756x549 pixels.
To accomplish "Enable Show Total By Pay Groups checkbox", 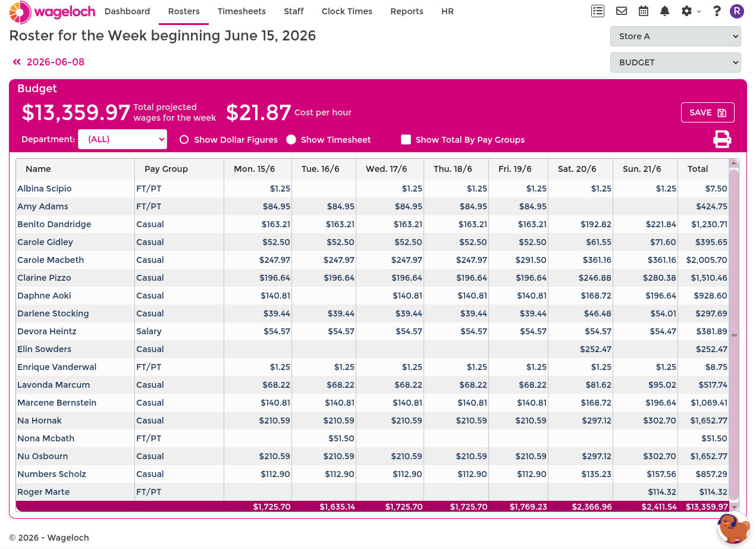I will pyautogui.click(x=406, y=140).
